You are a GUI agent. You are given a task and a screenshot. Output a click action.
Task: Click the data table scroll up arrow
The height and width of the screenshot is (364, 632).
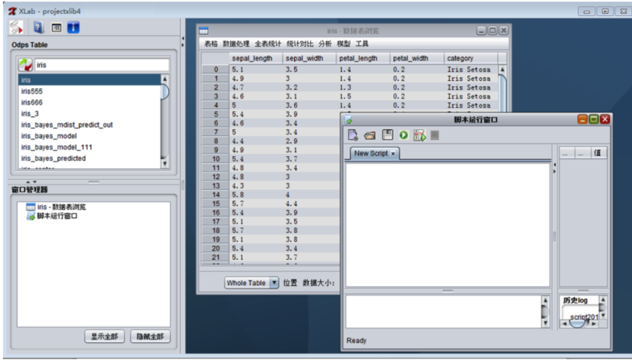click(x=502, y=69)
